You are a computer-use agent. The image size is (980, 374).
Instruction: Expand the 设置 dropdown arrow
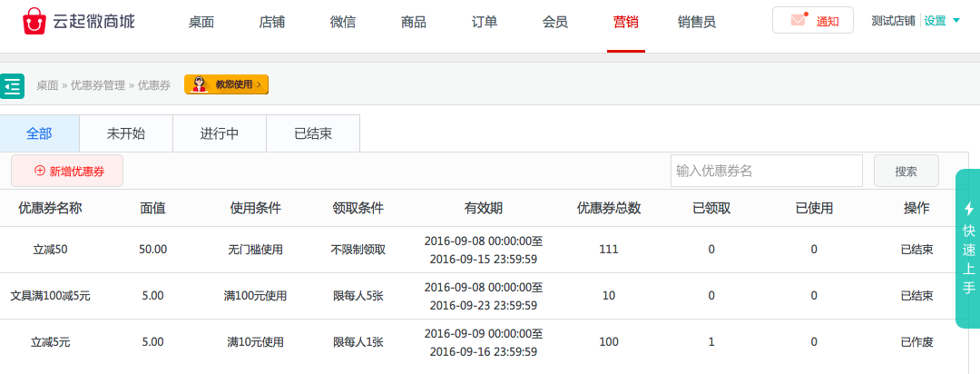956,21
